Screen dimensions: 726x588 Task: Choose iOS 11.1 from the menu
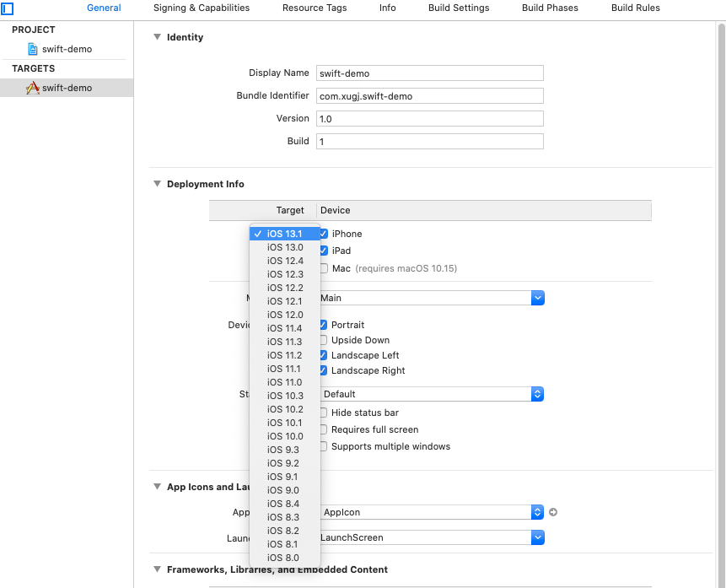click(285, 369)
